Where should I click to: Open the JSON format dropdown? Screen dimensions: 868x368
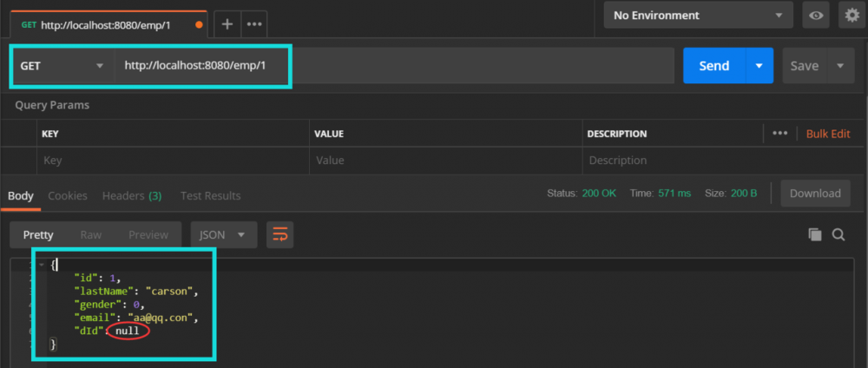224,234
